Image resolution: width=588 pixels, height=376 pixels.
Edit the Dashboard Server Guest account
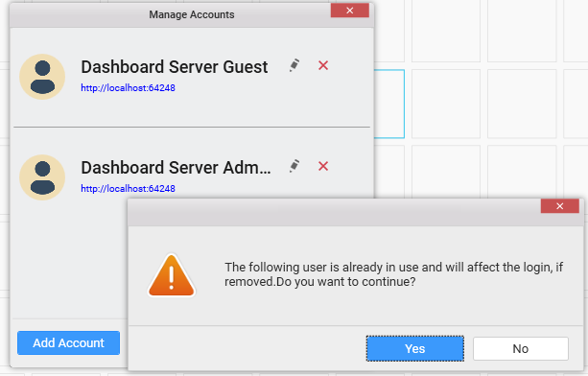click(x=294, y=65)
